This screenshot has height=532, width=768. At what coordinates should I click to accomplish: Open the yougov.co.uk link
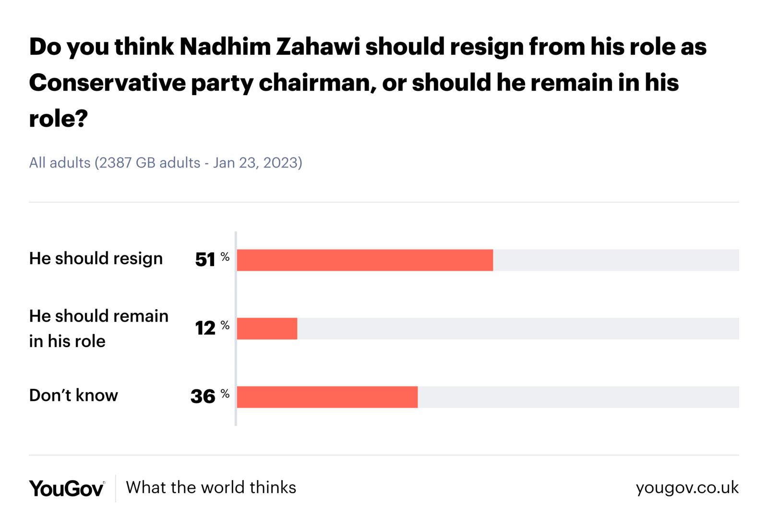[687, 488]
